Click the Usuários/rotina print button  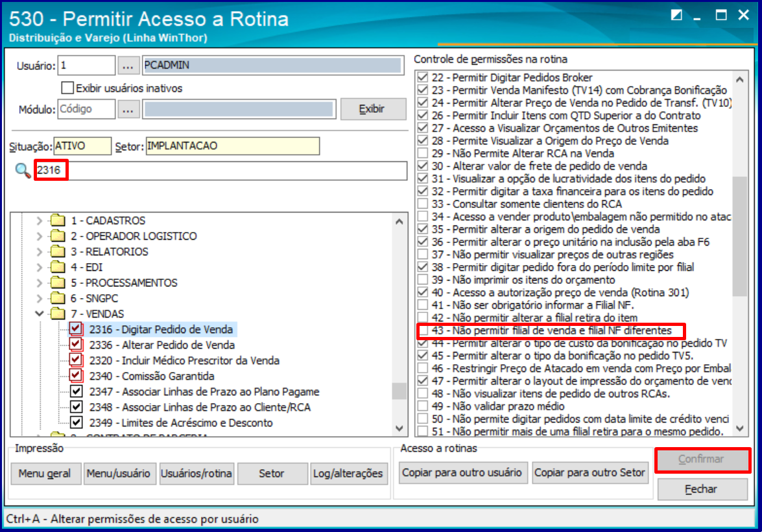point(196,473)
